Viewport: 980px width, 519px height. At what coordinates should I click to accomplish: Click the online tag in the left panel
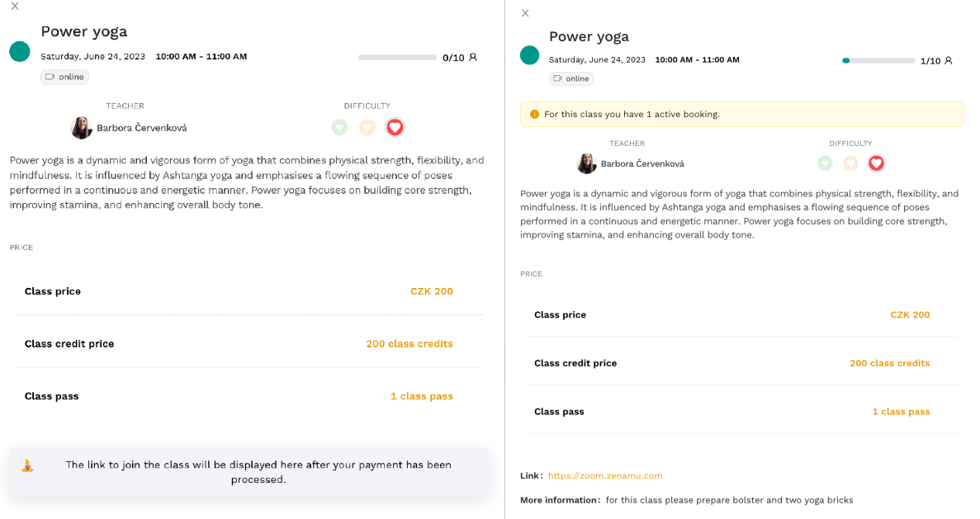[x=65, y=77]
